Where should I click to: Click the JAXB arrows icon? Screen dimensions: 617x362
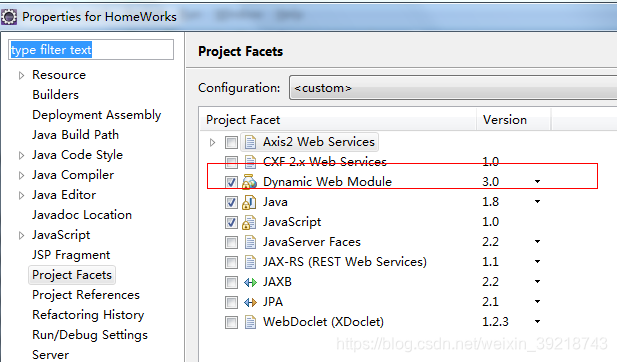tap(250, 282)
